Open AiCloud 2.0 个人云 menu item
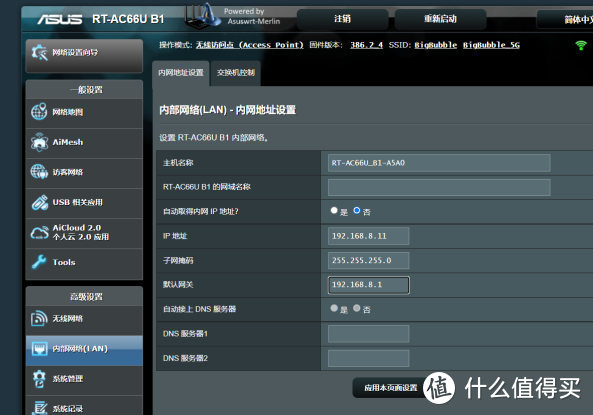Screen dimensions: 593x415 [x=84, y=232]
